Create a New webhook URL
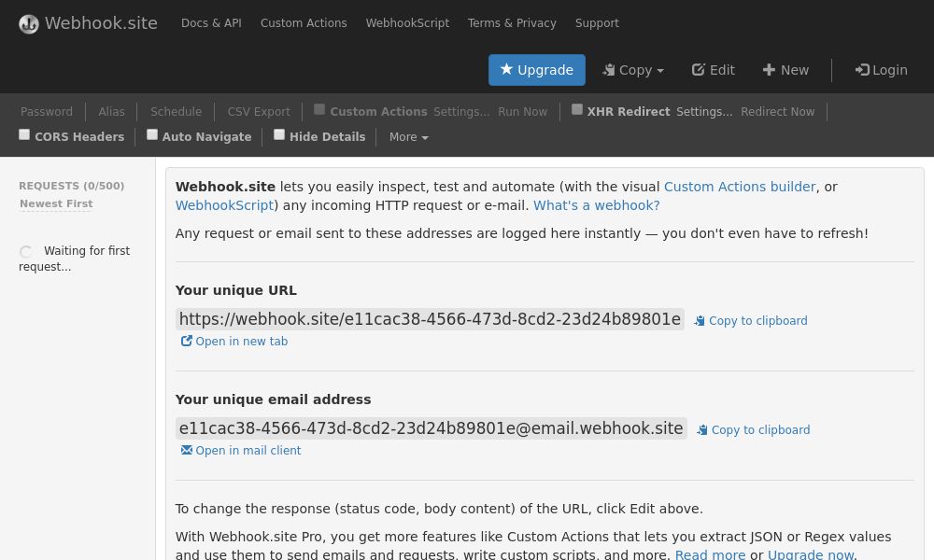Image resolution: width=934 pixels, height=560 pixels. (785, 70)
